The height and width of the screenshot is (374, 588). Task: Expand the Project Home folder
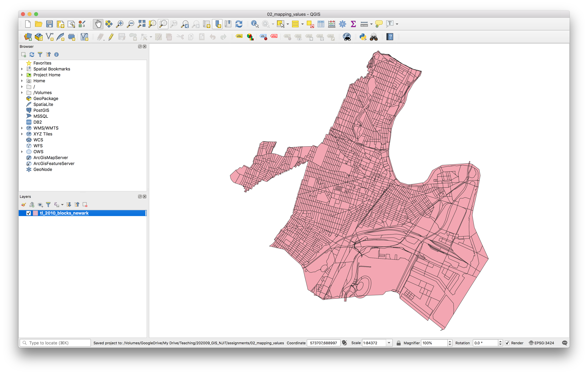22,75
